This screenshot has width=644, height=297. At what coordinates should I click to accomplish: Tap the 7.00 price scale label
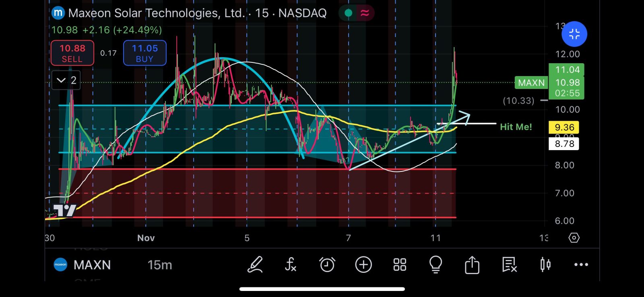[565, 193]
